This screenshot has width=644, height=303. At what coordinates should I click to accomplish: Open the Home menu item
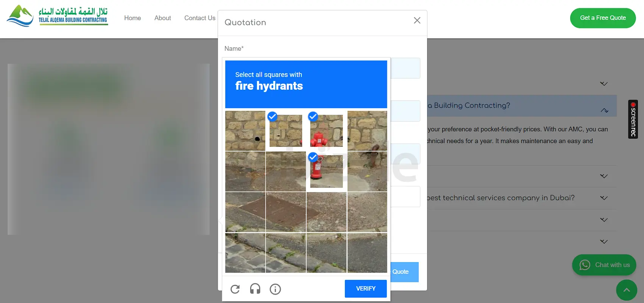(133, 18)
